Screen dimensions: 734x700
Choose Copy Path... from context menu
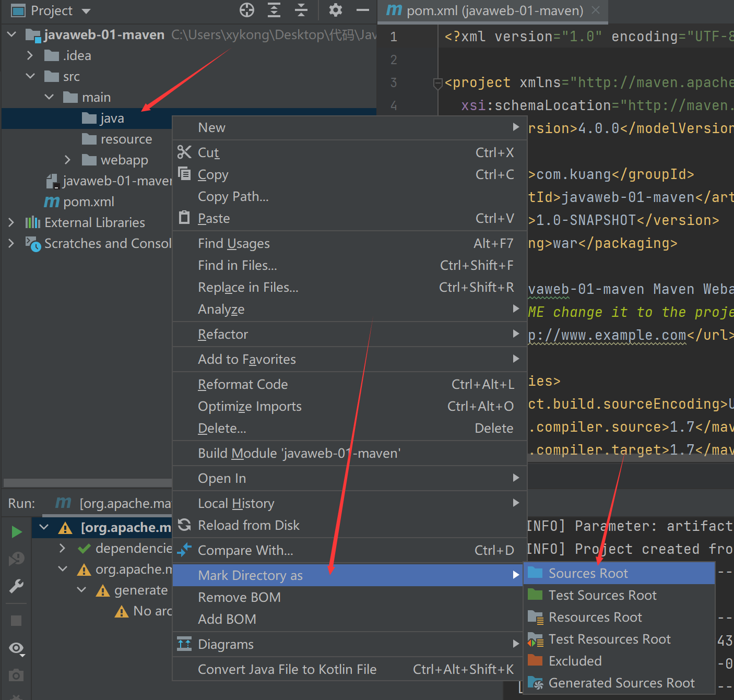[349, 196]
